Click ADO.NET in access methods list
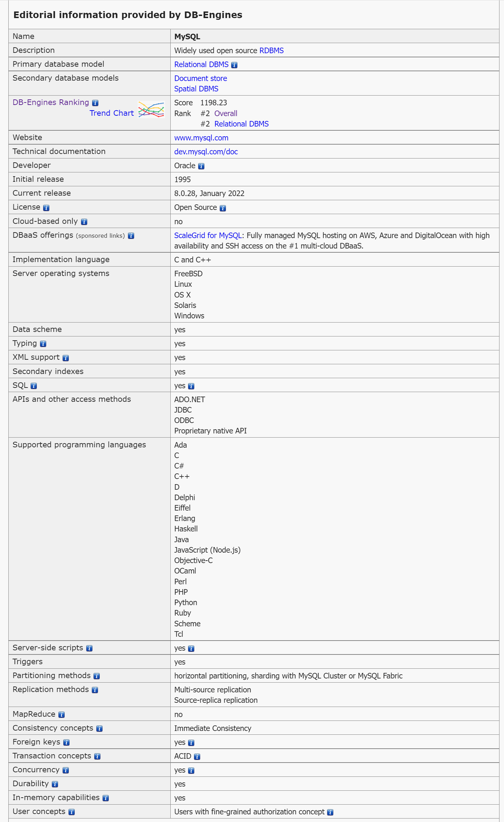The width and height of the screenshot is (504, 822). pyautogui.click(x=189, y=399)
